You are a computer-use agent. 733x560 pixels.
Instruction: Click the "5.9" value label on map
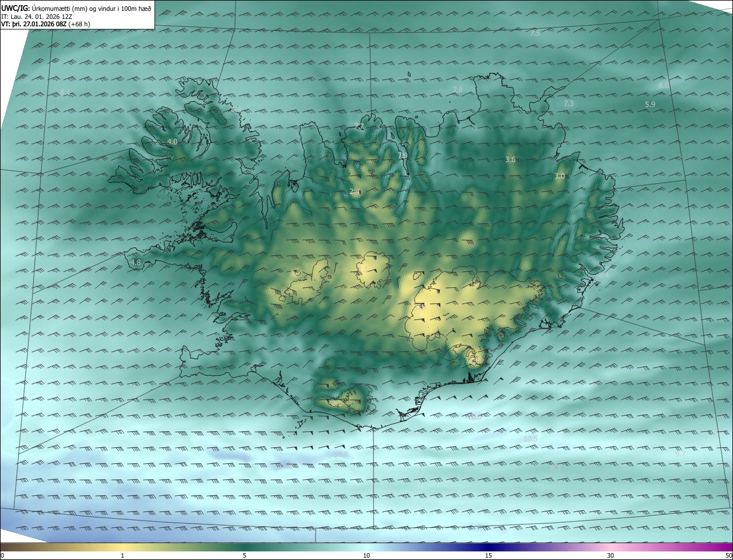(650, 104)
